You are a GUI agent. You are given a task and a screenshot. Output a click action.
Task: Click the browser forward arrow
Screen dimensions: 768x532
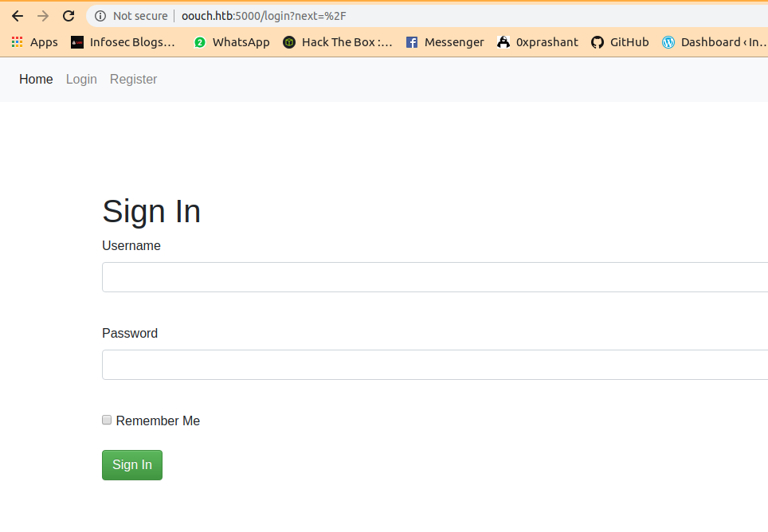(43, 16)
